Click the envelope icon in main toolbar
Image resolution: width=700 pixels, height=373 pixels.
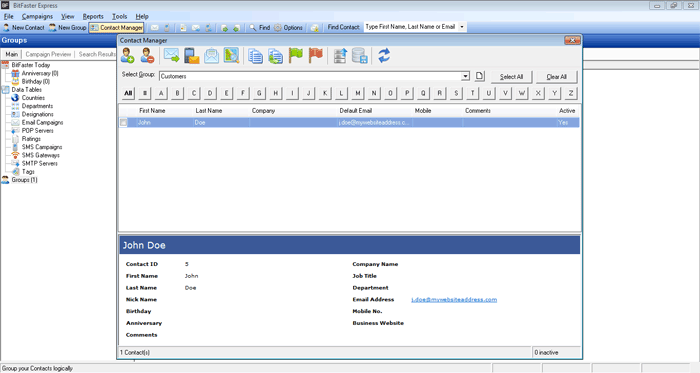(x=154, y=28)
